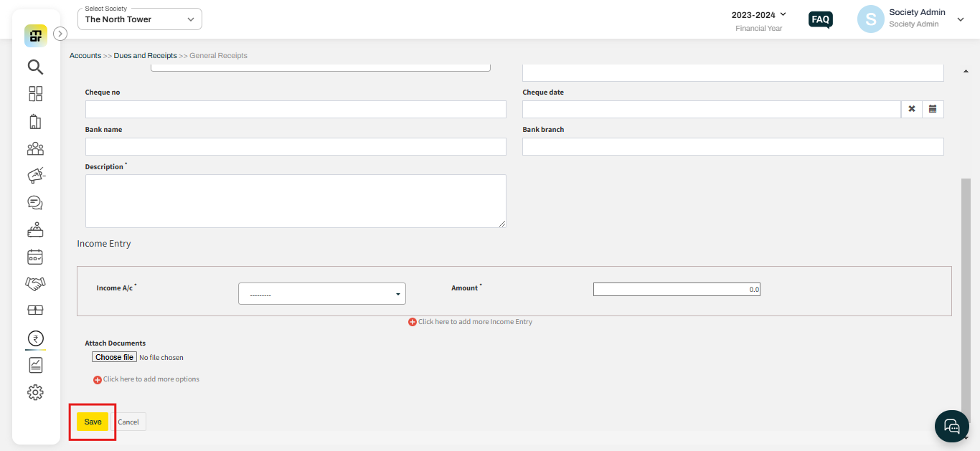Click inside the Amount input field
The width and height of the screenshot is (980, 451).
tap(677, 289)
